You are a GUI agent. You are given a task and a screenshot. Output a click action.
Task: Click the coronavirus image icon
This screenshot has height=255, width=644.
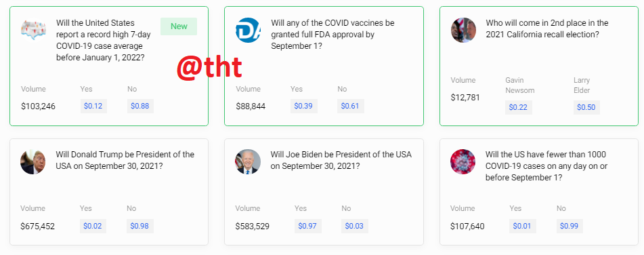(x=463, y=161)
